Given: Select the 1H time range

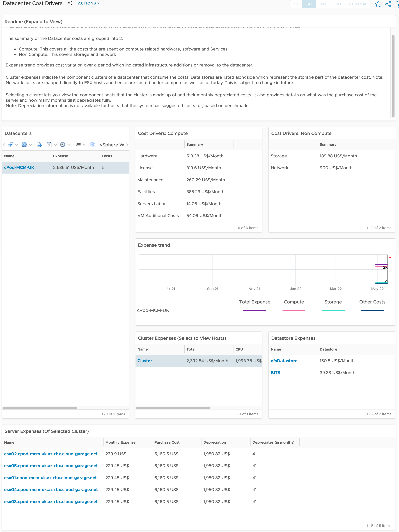Looking at the screenshot, I should (x=296, y=4).
